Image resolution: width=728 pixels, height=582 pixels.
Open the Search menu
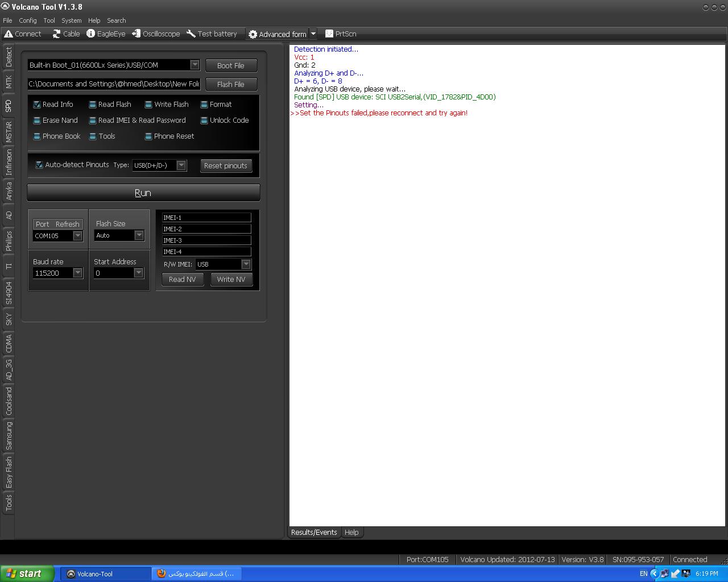pyautogui.click(x=117, y=20)
